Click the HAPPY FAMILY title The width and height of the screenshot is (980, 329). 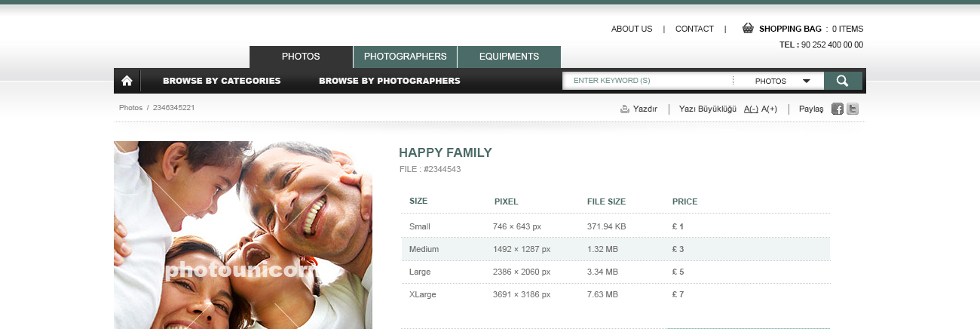[446, 152]
